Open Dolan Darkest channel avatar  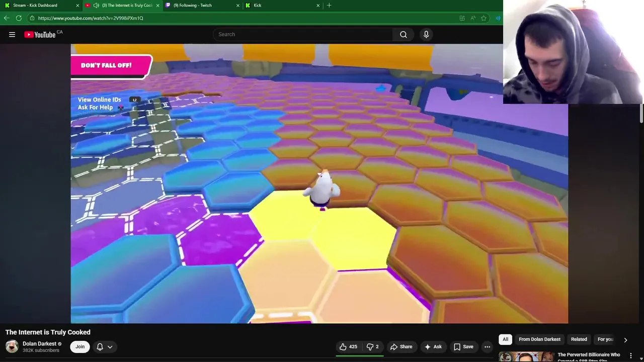click(12, 346)
